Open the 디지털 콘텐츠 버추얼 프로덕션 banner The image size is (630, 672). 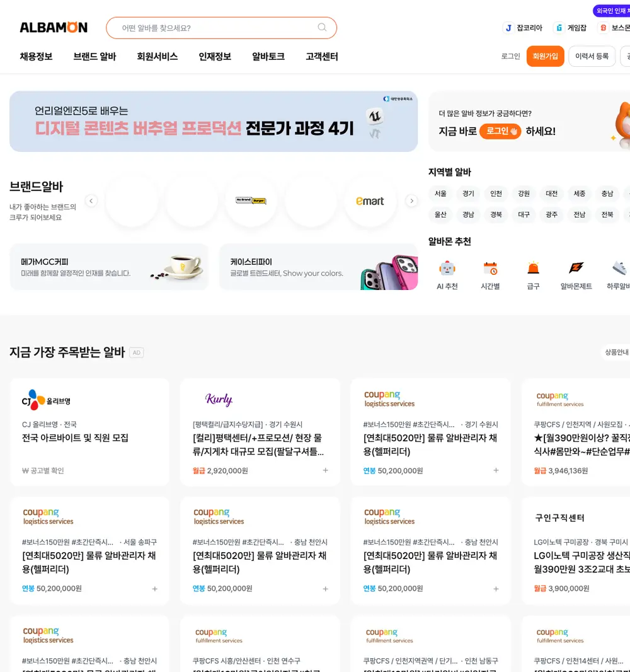click(x=214, y=121)
